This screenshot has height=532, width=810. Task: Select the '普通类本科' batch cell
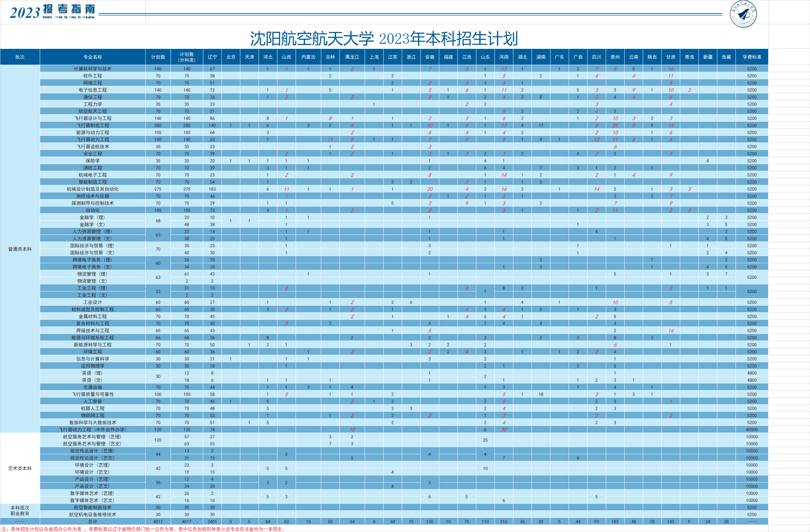[20, 249]
